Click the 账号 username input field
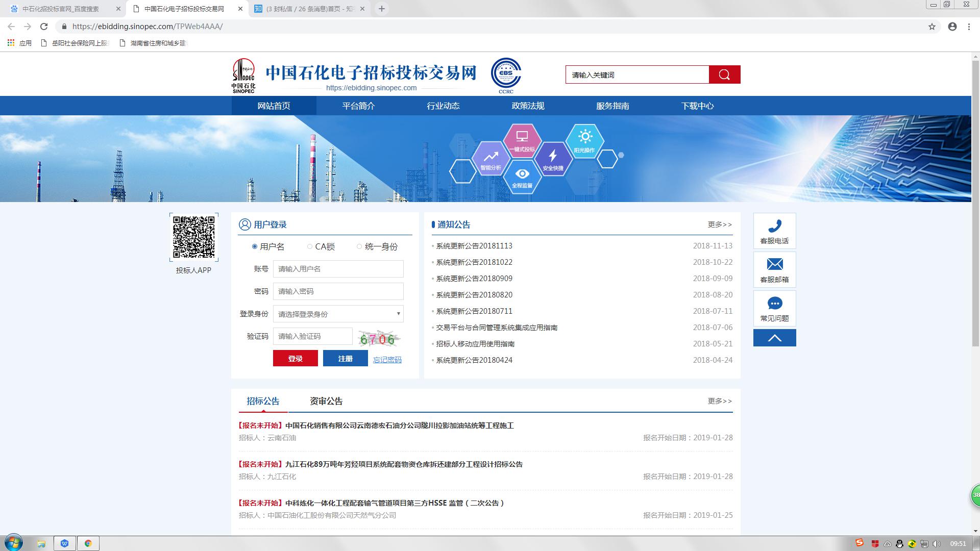 [338, 269]
